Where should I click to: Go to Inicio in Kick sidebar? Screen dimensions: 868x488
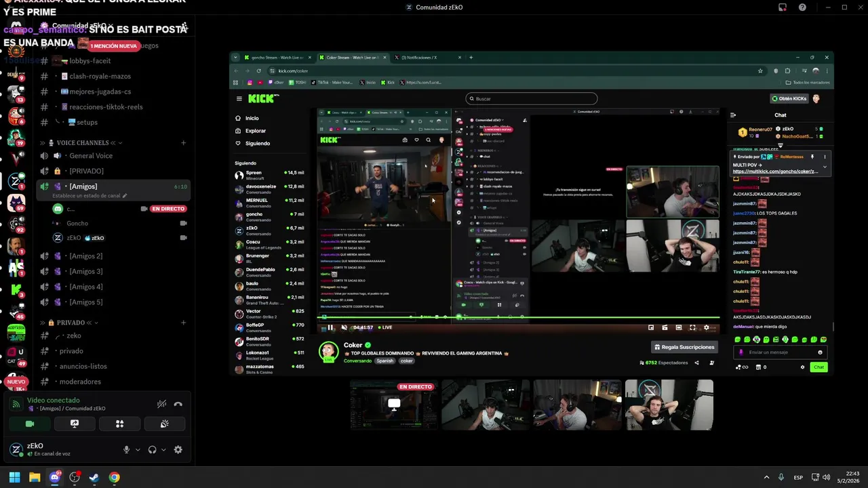(x=252, y=118)
